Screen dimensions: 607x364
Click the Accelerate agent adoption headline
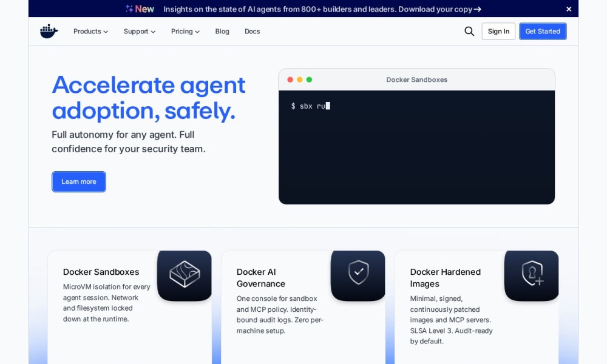point(149,98)
